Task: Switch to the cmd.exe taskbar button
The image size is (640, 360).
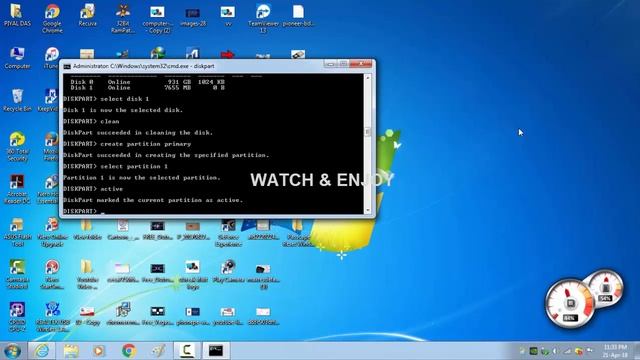Action: pos(216,351)
